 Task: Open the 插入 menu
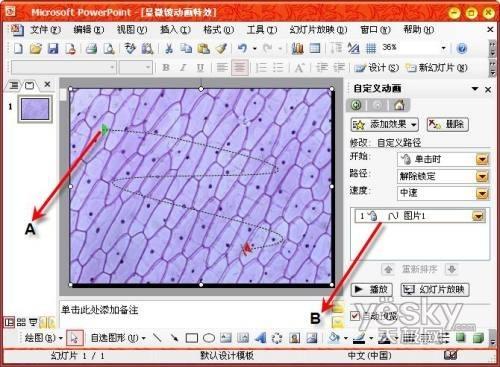(x=175, y=30)
